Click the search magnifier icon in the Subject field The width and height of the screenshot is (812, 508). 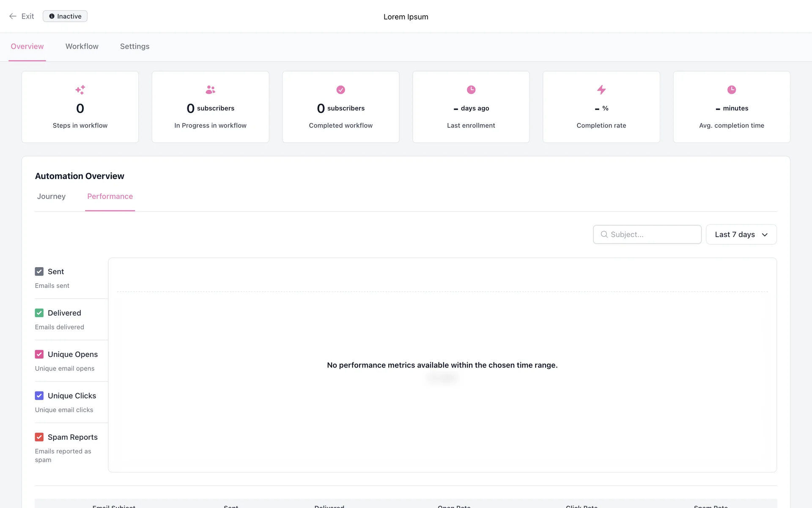pos(604,235)
